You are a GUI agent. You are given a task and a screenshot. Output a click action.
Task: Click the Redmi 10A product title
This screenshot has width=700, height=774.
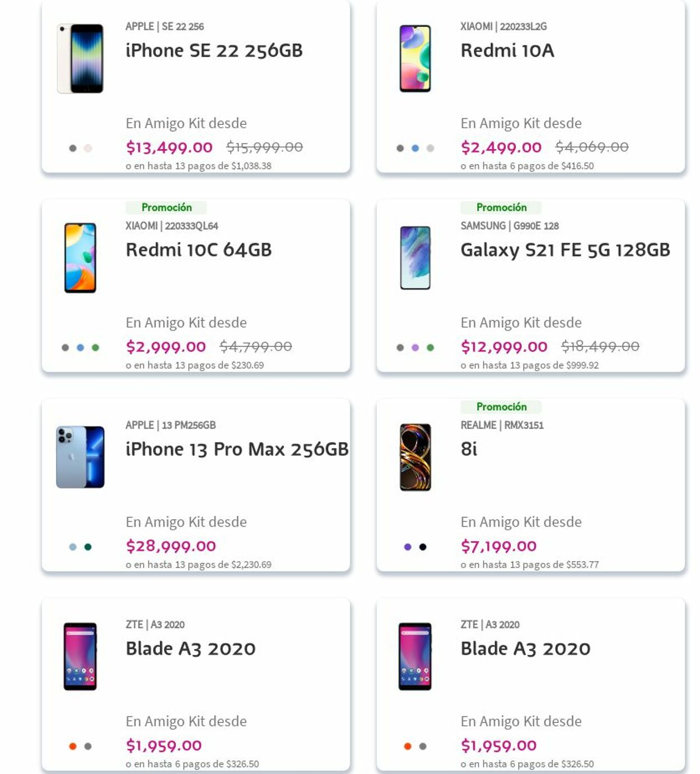coord(507,51)
